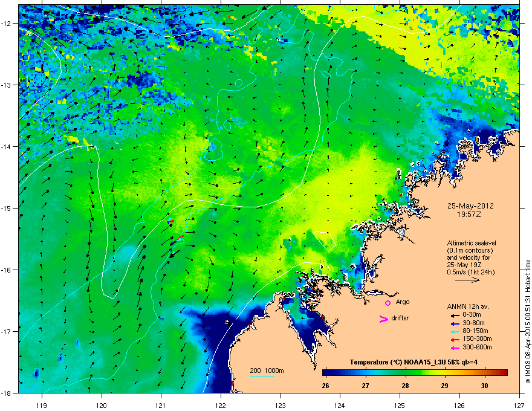
Task: Click the '150-300m' depth label
Action: [478, 338]
